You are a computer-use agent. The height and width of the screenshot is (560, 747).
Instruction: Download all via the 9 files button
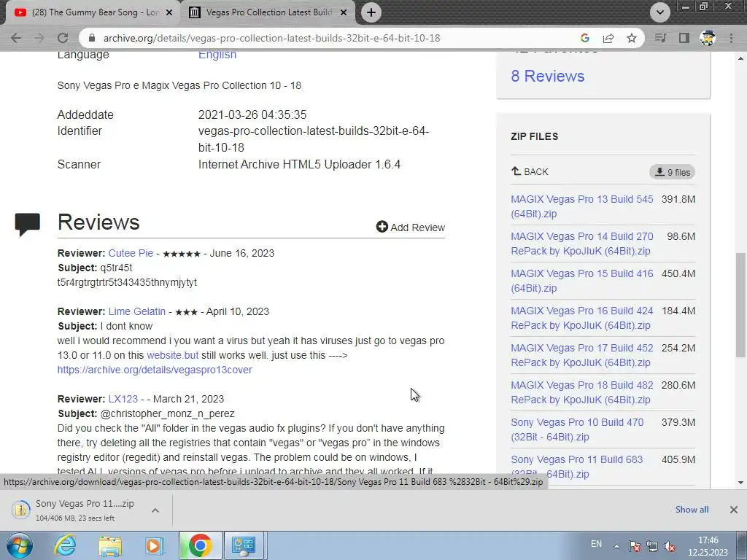click(672, 172)
